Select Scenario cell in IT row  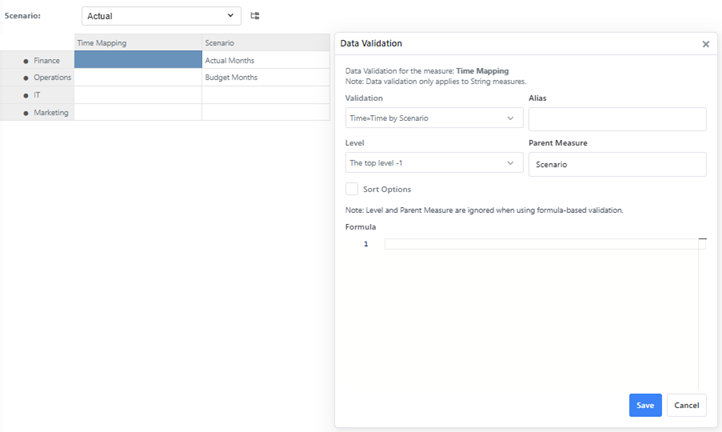click(266, 95)
